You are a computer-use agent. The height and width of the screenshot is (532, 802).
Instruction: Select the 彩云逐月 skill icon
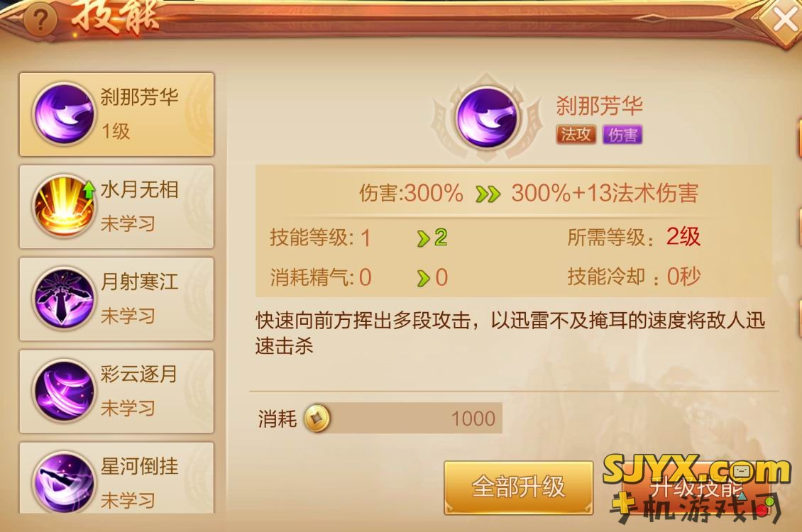pyautogui.click(x=63, y=391)
